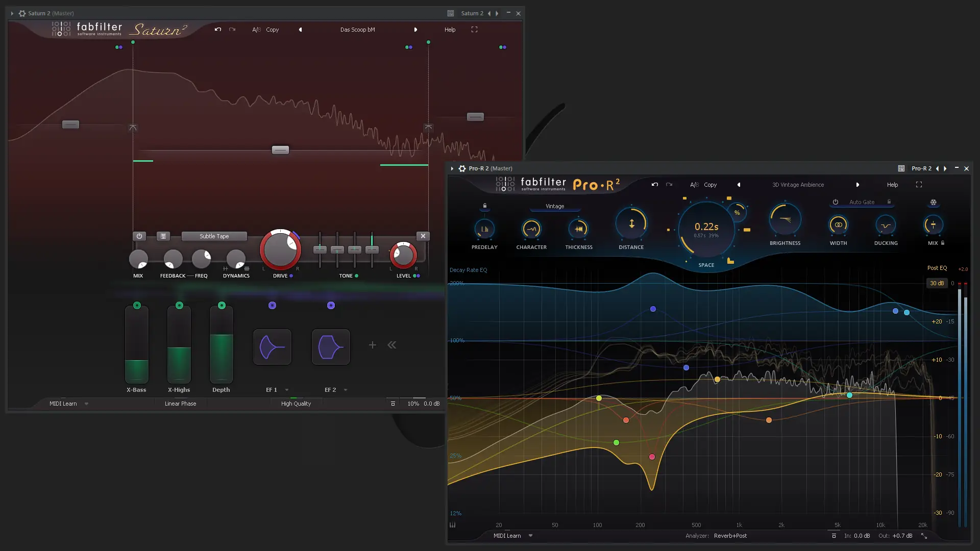Image resolution: width=980 pixels, height=551 pixels.
Task: Click the Linear Phase button
Action: pos(180,404)
